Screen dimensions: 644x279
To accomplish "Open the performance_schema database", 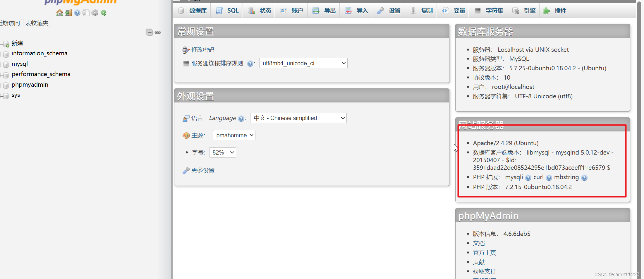I will (41, 74).
